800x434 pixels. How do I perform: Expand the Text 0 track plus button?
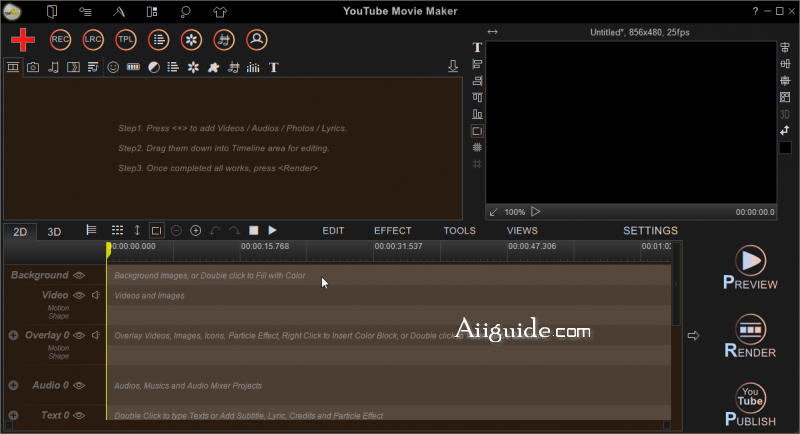point(13,416)
